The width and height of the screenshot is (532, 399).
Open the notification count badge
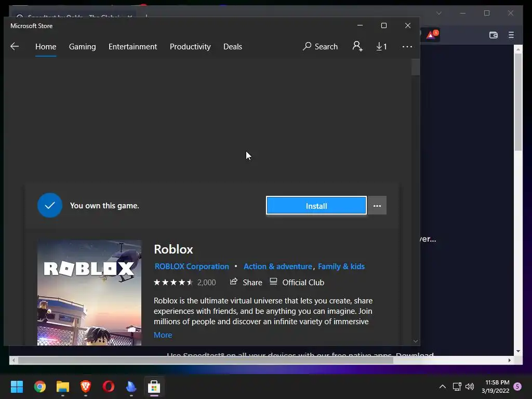tap(517, 387)
